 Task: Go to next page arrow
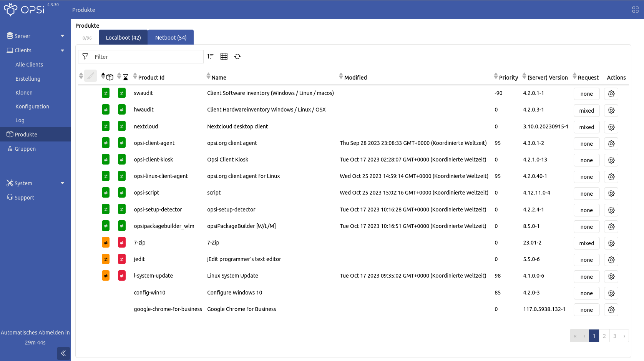pyautogui.click(x=624, y=336)
